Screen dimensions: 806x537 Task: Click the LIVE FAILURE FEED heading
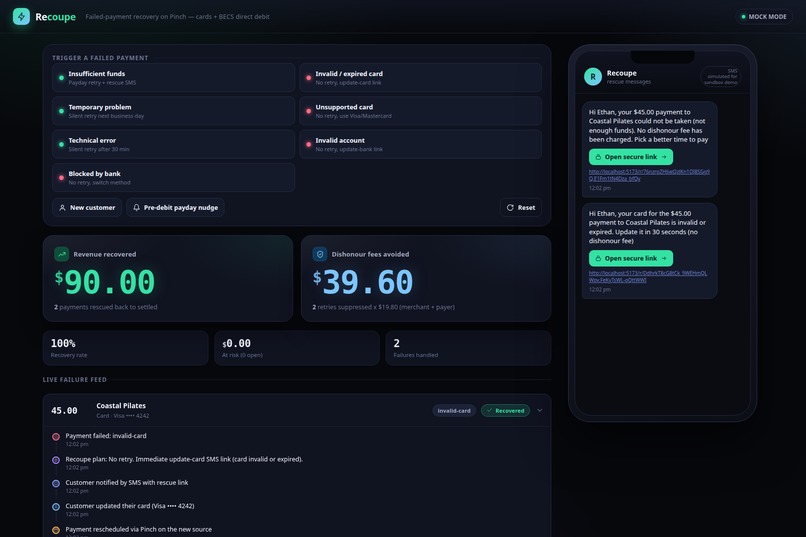(75, 380)
